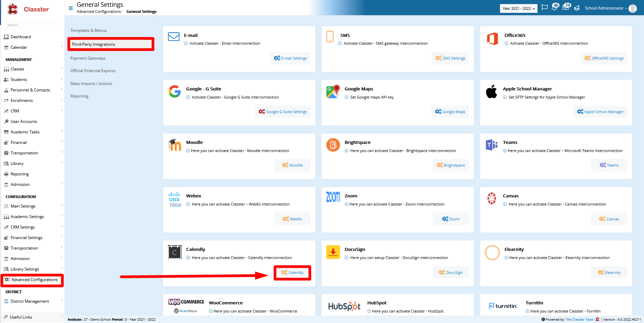Click the Canvas logo icon
Image resolution: width=644 pixels, height=323 pixels.
coord(492,198)
